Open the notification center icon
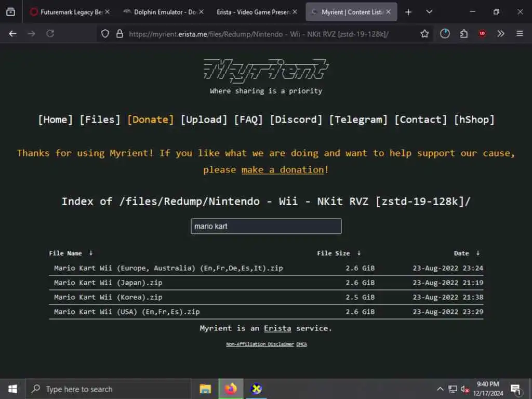The height and width of the screenshot is (399, 532). click(x=516, y=389)
